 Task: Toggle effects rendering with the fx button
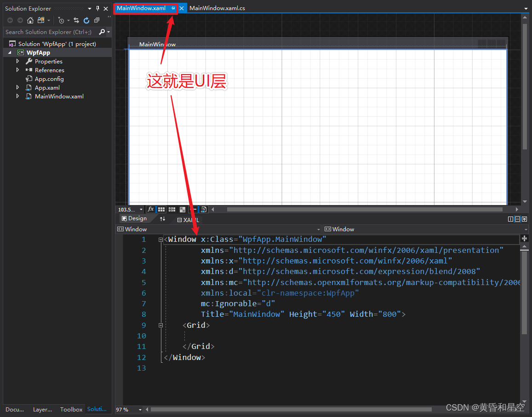pos(151,209)
